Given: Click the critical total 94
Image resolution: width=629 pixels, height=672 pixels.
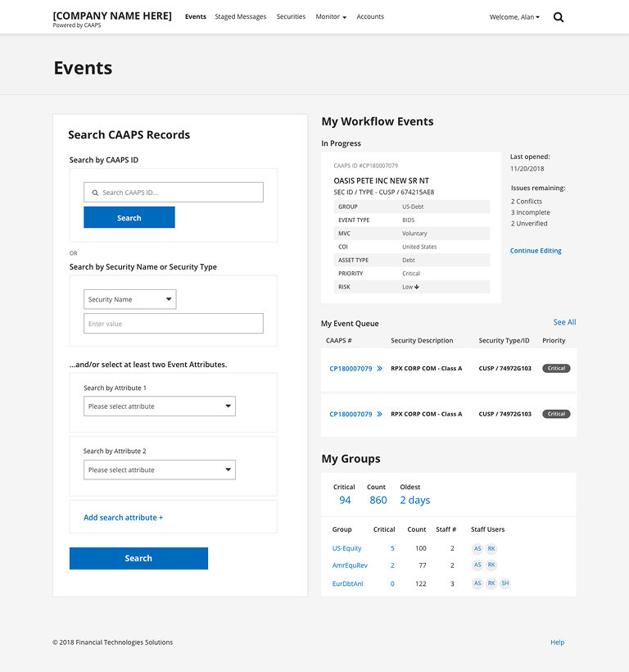Looking at the screenshot, I should click(x=345, y=500).
